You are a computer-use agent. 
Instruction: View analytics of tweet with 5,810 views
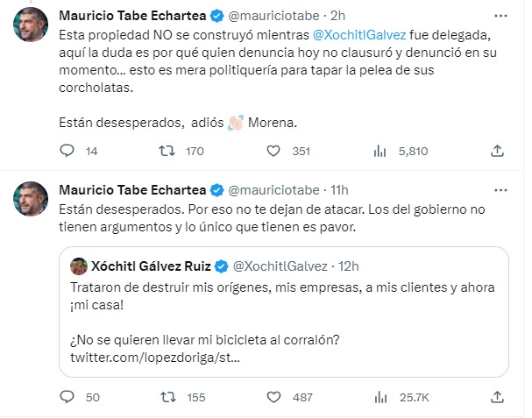click(x=380, y=151)
